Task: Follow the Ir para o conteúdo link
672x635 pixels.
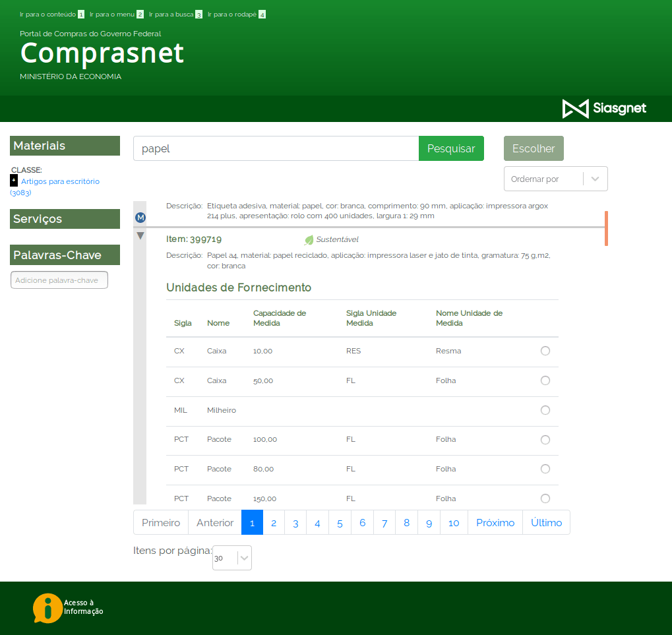Action: pyautogui.click(x=52, y=15)
